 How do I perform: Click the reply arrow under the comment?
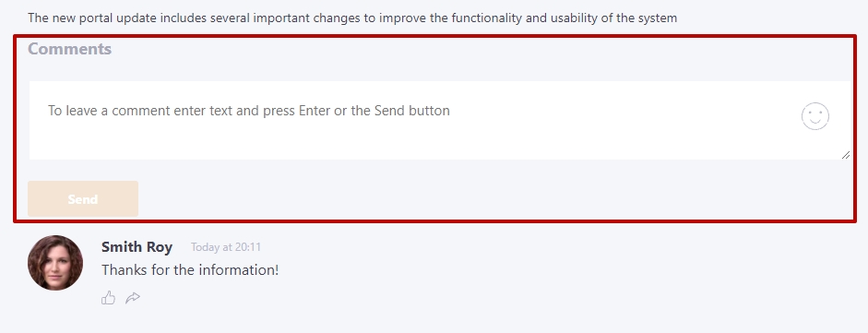tap(133, 298)
